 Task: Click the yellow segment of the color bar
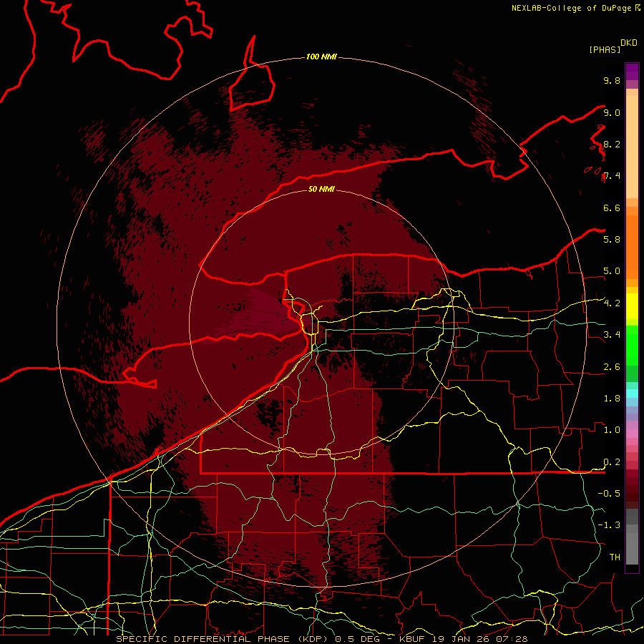pyautogui.click(x=632, y=306)
